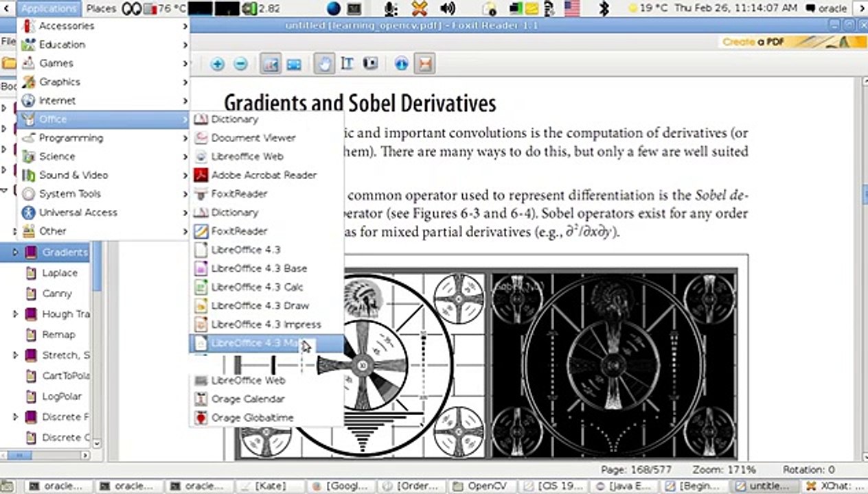
Task: Select the Remap bookmark
Action: pos(58,335)
